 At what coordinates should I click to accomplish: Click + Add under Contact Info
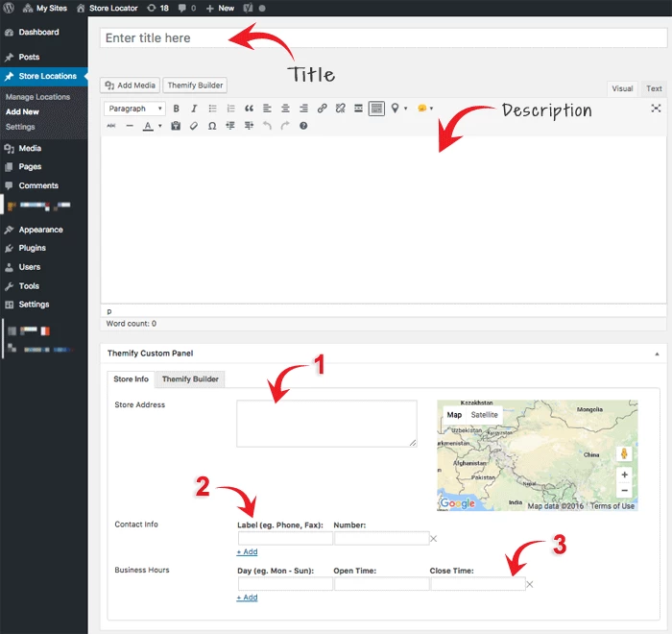click(248, 552)
